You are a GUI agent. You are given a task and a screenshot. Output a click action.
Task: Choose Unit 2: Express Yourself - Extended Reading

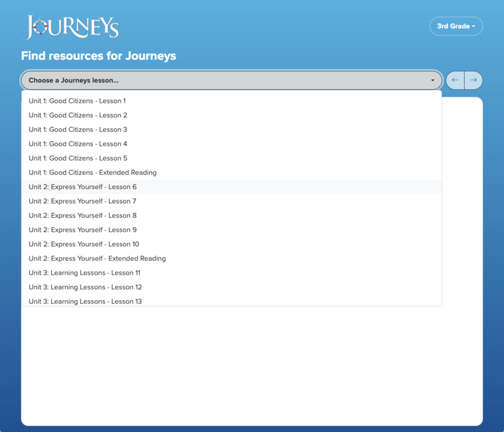click(232, 259)
